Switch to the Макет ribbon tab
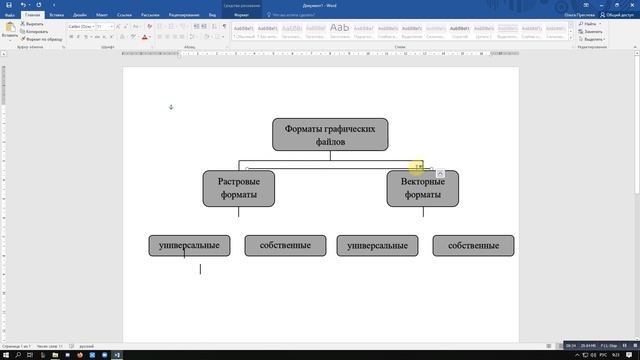This screenshot has height=360, width=640. click(x=102, y=15)
